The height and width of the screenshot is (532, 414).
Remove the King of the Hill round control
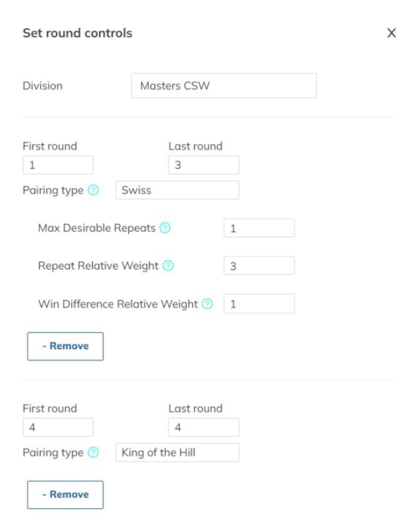pyautogui.click(x=65, y=495)
